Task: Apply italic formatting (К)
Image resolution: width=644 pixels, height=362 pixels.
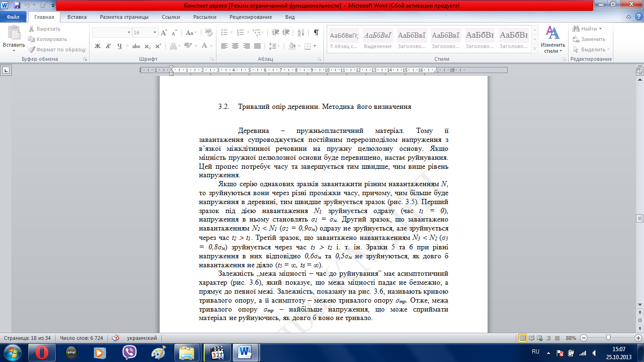Action: click(x=109, y=46)
